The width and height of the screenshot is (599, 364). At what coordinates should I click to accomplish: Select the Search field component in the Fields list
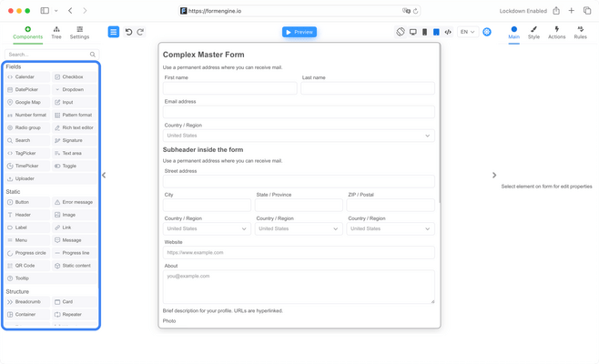pos(27,140)
